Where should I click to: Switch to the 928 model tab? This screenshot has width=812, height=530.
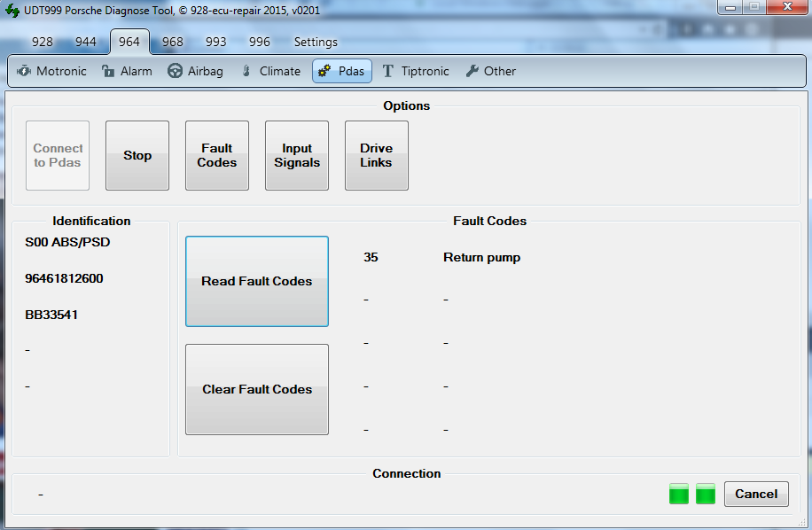tap(42, 42)
